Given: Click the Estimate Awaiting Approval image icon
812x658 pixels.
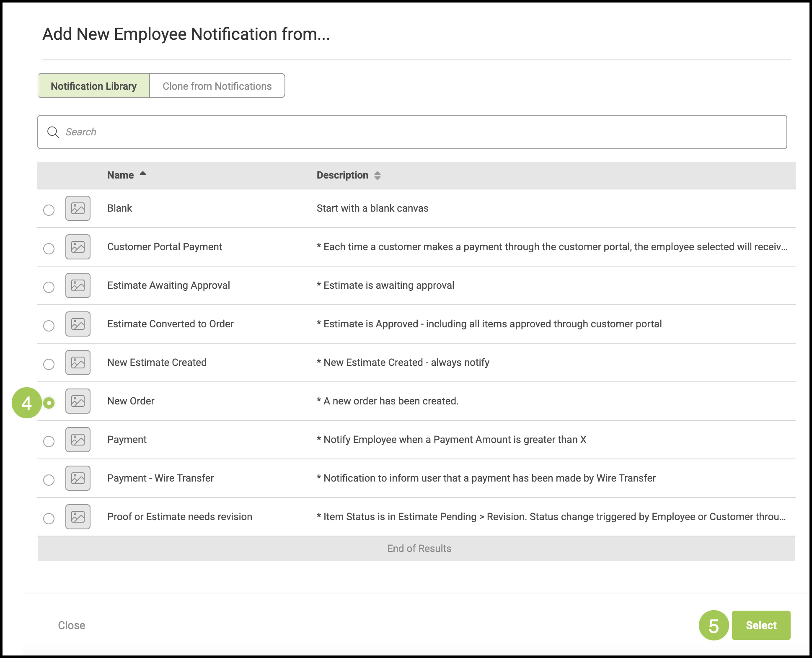Looking at the screenshot, I should [78, 285].
